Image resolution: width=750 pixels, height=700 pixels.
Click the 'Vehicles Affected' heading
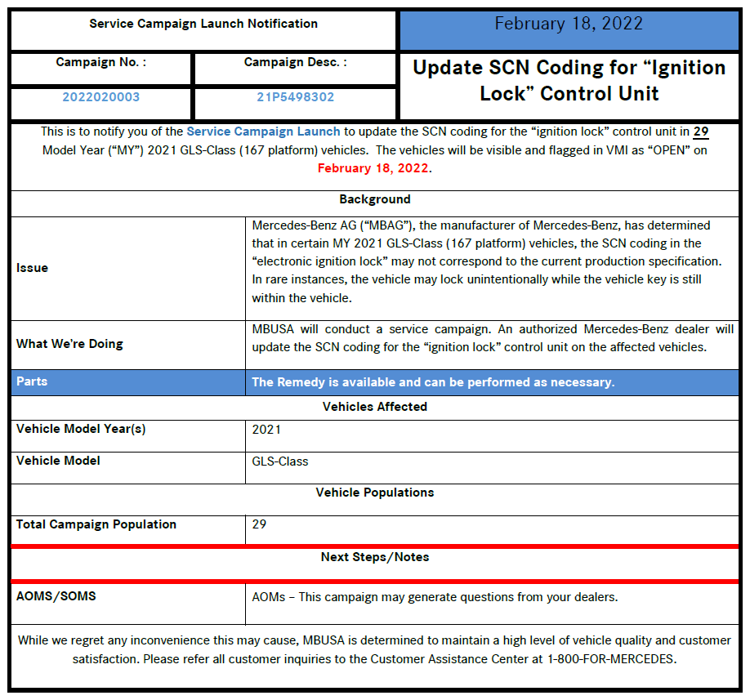click(x=375, y=407)
